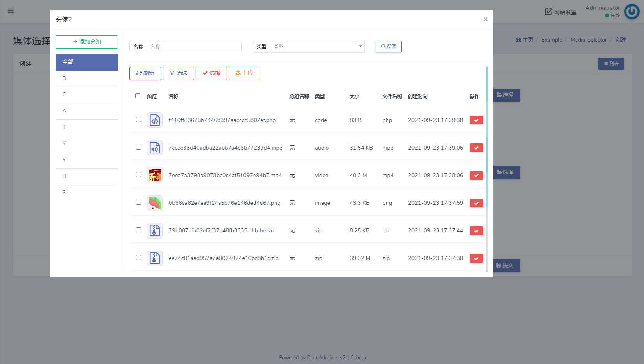Select 7ccee36d mp3 file with red check button
The height and width of the screenshot is (364, 644).
[x=476, y=148]
